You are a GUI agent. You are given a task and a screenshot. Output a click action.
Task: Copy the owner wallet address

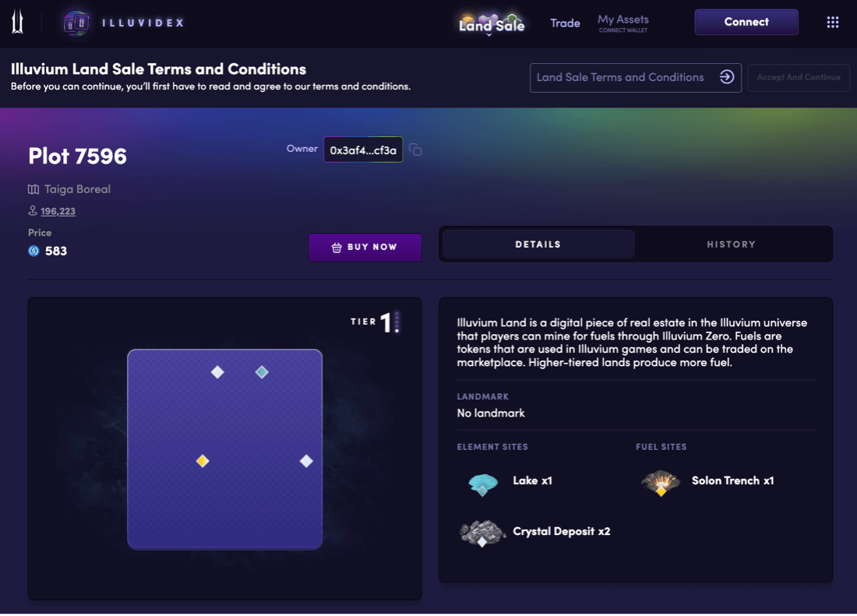click(x=415, y=150)
